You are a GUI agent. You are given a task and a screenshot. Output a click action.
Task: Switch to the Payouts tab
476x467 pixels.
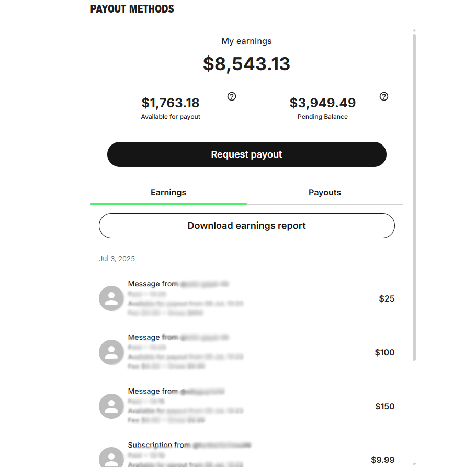(324, 192)
